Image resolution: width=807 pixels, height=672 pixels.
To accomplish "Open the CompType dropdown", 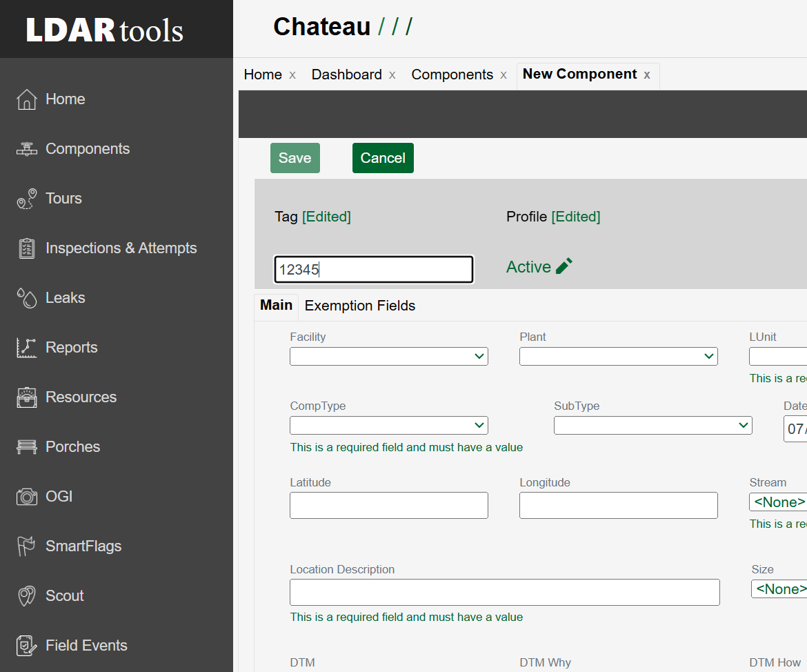I will pos(388,425).
